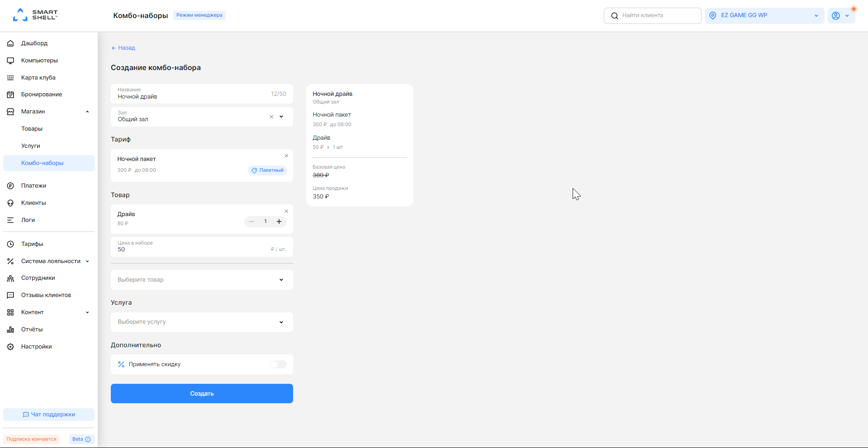Click the Beta info icon
Screen dimensions: 868x448
pos(88,439)
